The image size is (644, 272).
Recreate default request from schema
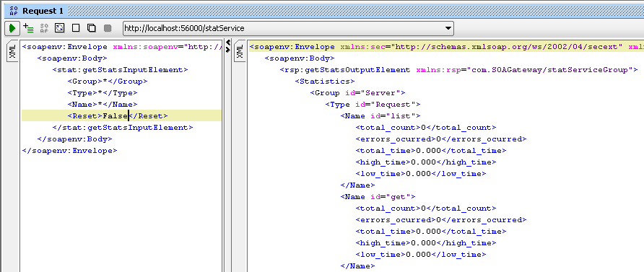(x=59, y=28)
